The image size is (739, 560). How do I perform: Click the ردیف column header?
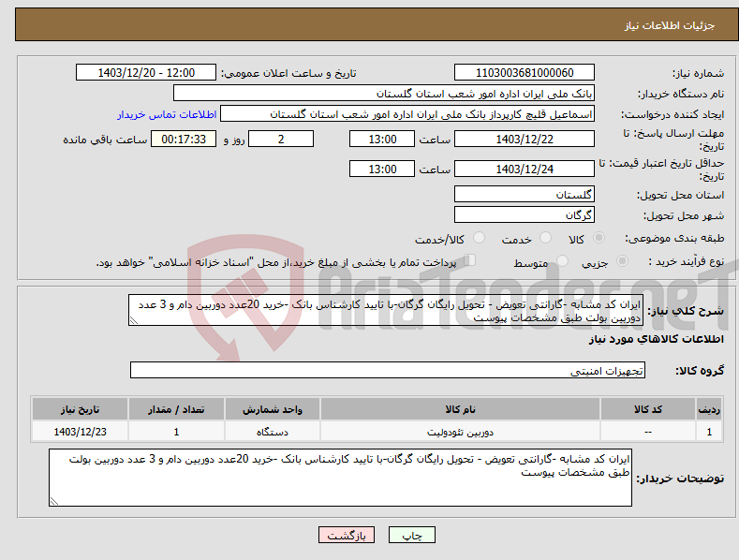click(x=709, y=409)
